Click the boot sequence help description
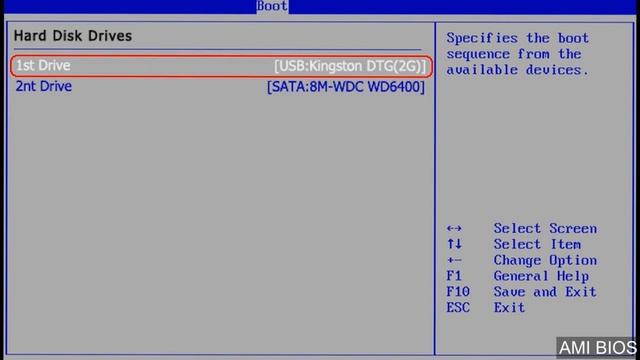Screen dimensions: 640x360 (518, 54)
